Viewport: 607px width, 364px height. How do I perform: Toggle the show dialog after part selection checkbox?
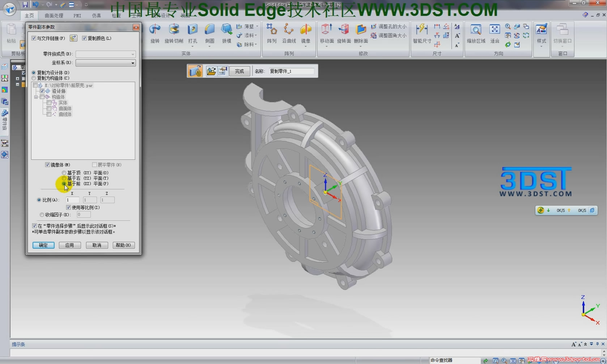(x=34, y=226)
